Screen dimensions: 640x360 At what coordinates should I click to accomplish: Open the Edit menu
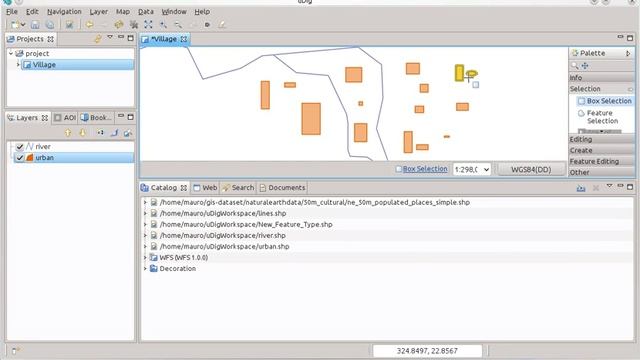(32, 11)
